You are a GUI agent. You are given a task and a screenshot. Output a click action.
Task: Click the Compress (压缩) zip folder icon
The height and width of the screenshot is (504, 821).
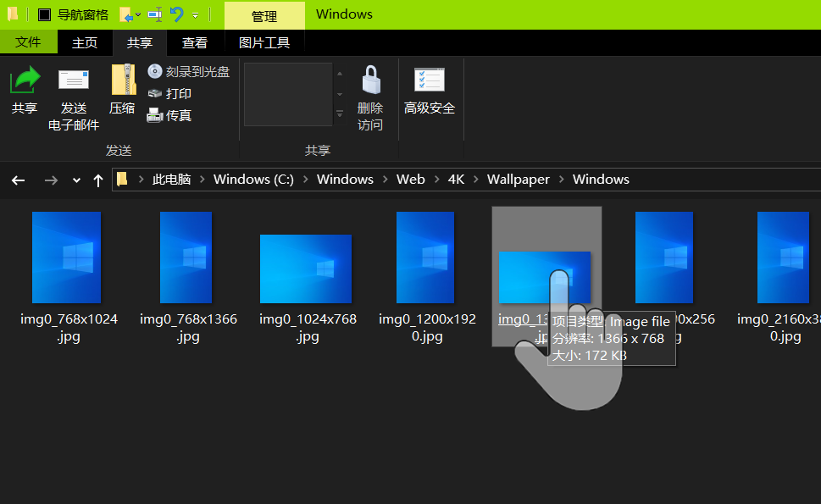[124, 80]
